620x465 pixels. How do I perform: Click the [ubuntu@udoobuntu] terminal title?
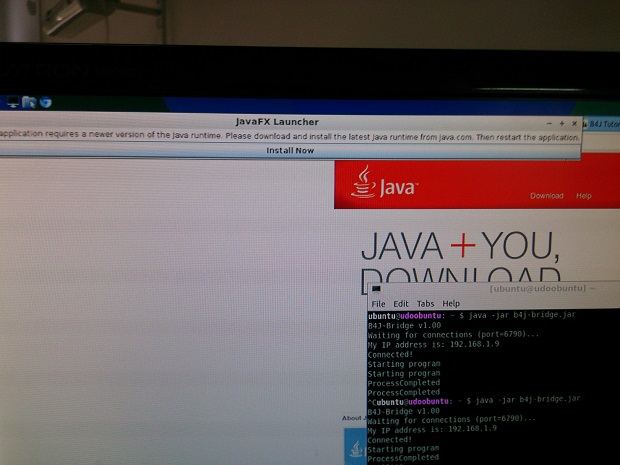[538, 288]
